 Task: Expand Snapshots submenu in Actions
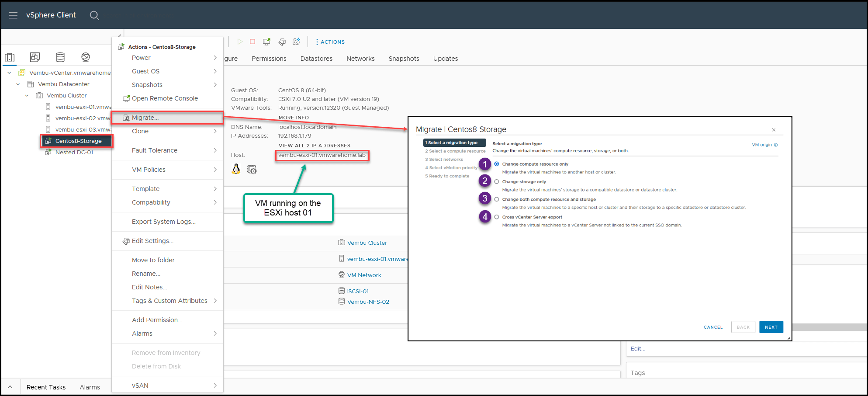click(x=215, y=85)
